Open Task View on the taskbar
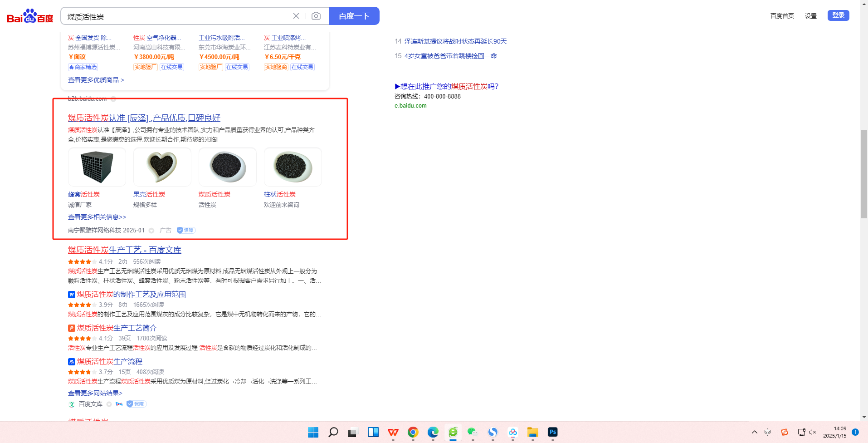Image resolution: width=868 pixels, height=443 pixels. click(x=353, y=432)
